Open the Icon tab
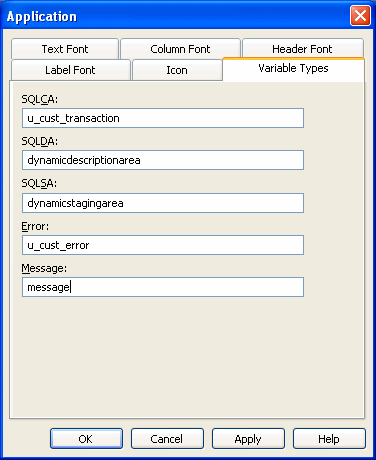Screen dimensions: 376x460 [x=177, y=70]
